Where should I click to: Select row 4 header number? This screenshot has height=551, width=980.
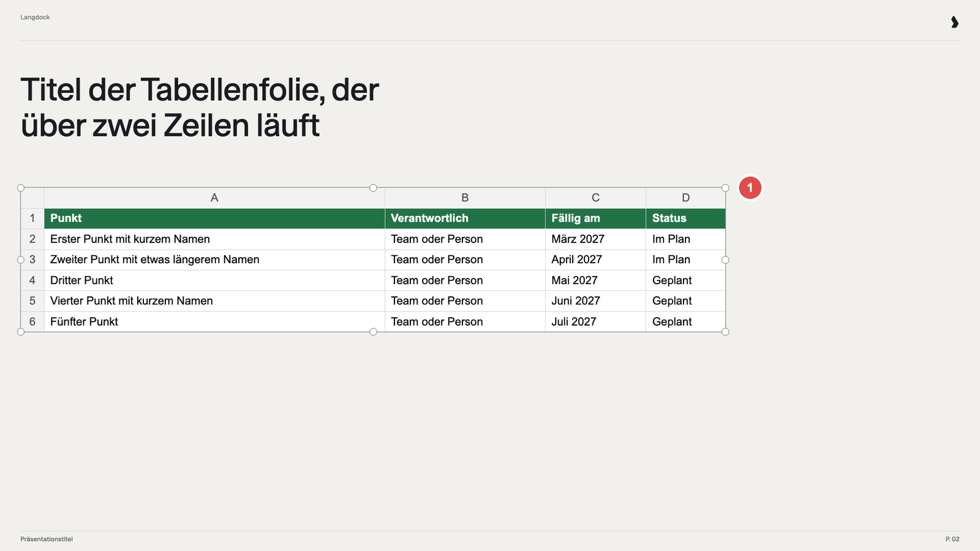(32, 280)
